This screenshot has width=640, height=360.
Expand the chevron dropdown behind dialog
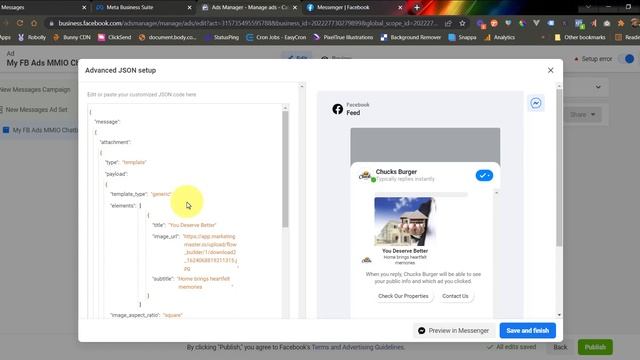[x=598, y=87]
